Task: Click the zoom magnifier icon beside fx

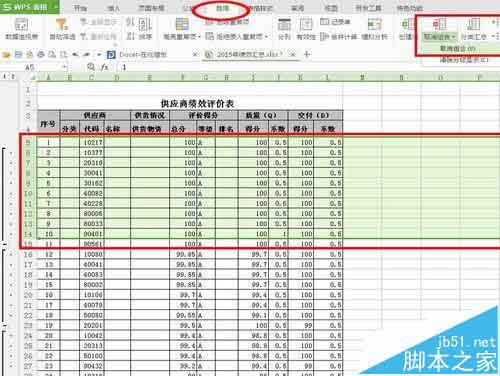Action: [91, 67]
